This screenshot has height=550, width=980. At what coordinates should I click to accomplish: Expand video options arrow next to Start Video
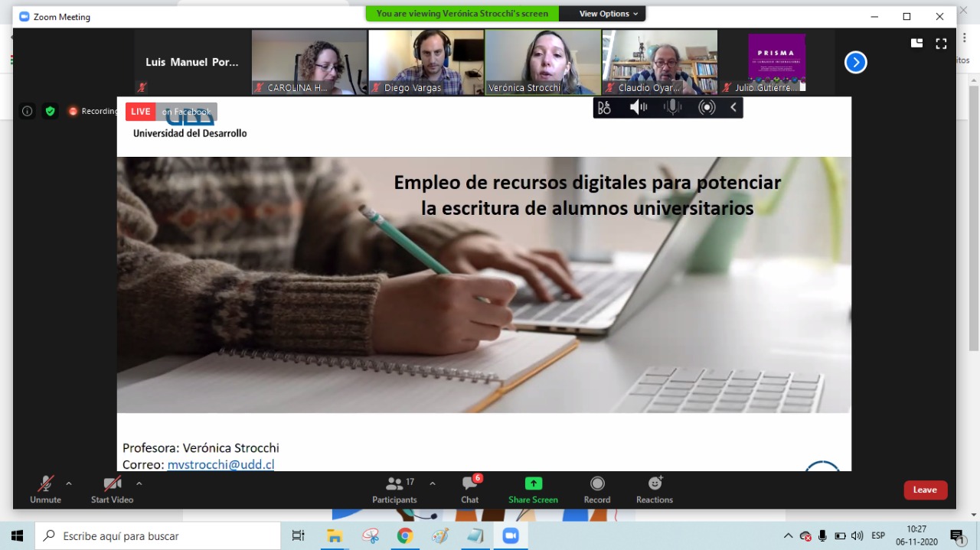pos(139,483)
